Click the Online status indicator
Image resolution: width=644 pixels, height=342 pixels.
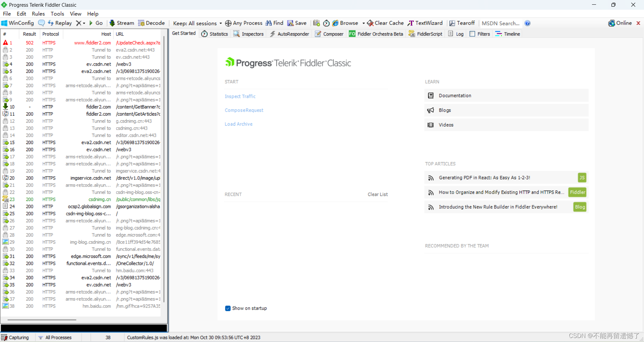tap(620, 23)
